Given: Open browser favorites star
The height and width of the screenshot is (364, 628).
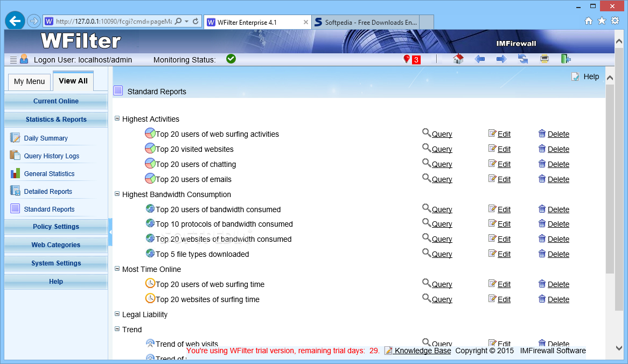Looking at the screenshot, I should tap(602, 21).
